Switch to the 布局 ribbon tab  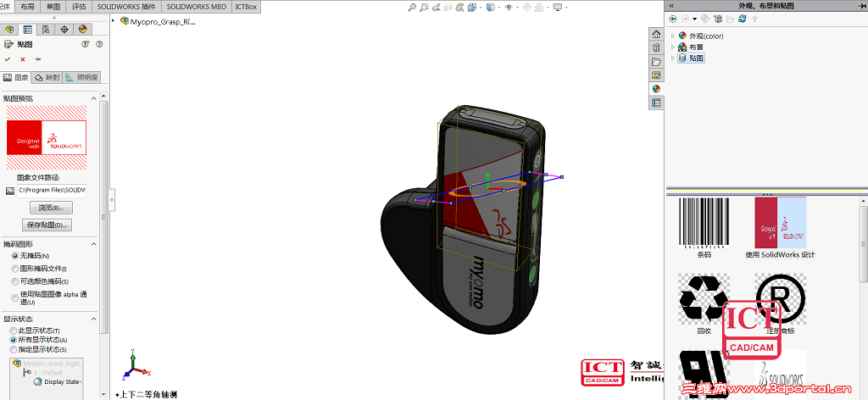(28, 7)
